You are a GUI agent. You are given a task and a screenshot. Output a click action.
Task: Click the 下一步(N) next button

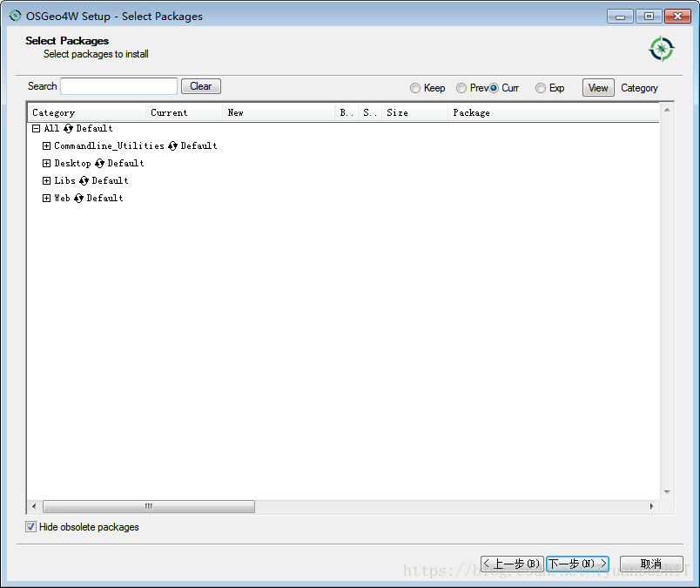click(578, 564)
